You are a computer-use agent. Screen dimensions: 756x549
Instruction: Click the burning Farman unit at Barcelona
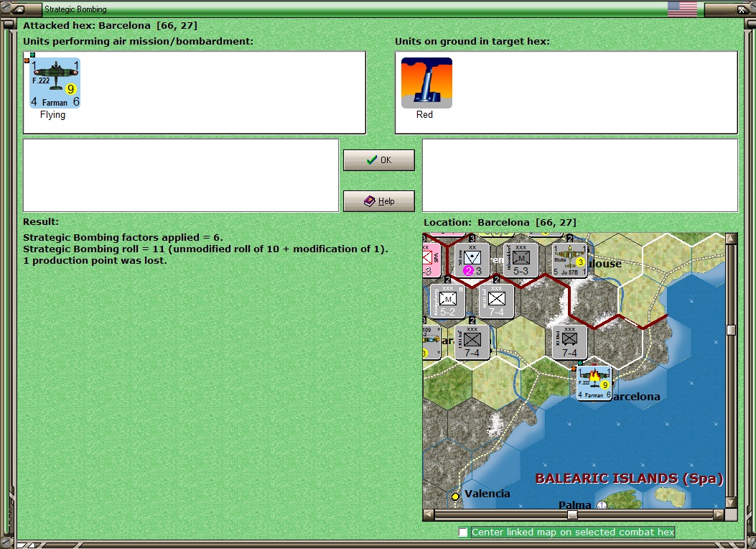pyautogui.click(x=594, y=383)
